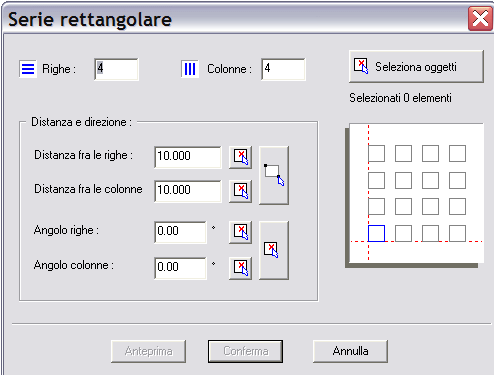This screenshot has height=375, width=494.
Task: Click the blue Colonne columns icon
Action: point(190,69)
